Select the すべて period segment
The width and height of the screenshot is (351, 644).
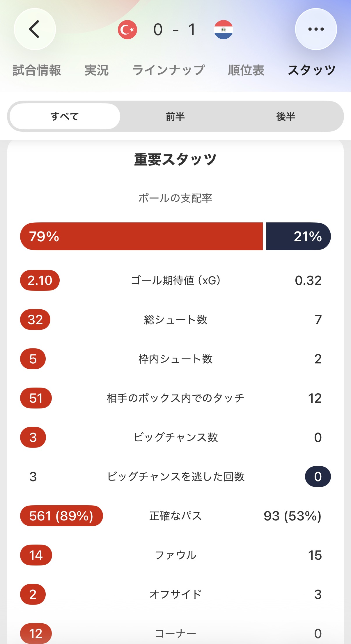pos(65,116)
